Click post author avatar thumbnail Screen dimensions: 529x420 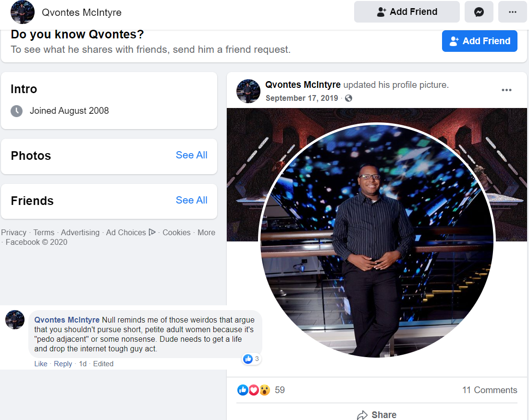(x=248, y=91)
